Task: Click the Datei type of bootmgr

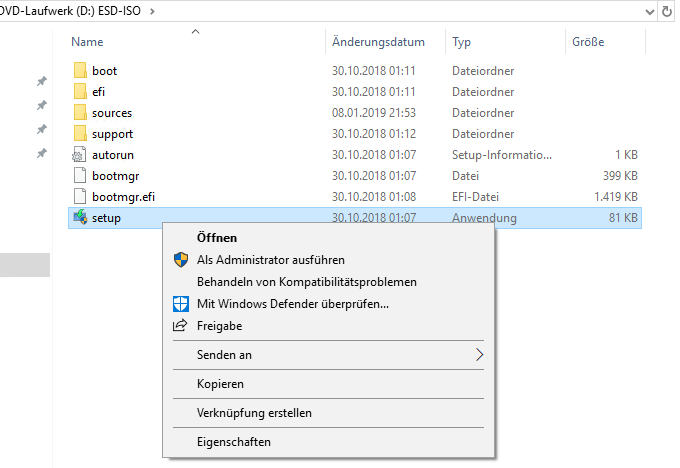Action: [x=465, y=176]
